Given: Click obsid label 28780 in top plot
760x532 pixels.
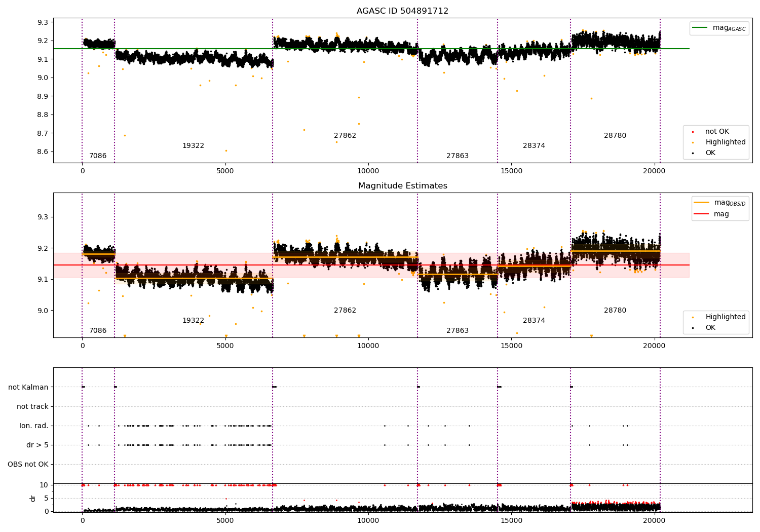Looking at the screenshot, I should [615, 136].
